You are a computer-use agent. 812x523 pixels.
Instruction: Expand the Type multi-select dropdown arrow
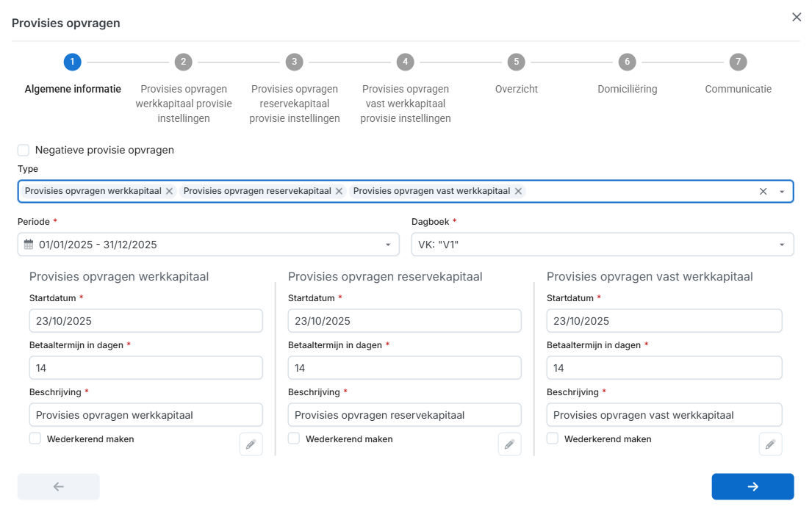782,192
